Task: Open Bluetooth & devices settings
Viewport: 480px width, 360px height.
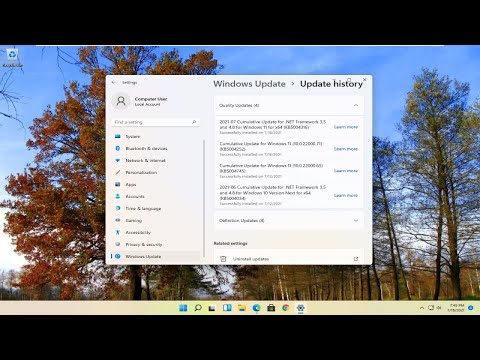Action: pos(156,148)
